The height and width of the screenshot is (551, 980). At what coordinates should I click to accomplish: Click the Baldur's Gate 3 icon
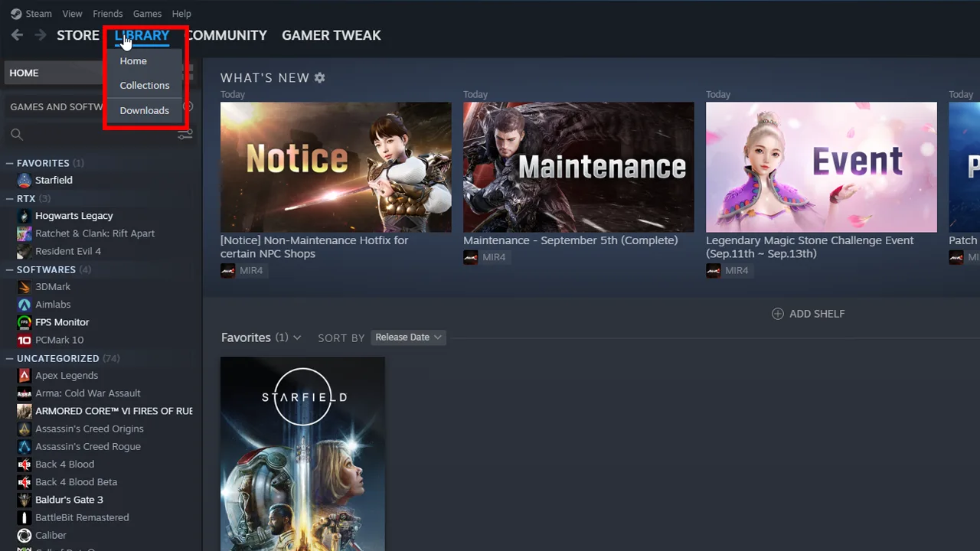tap(24, 500)
